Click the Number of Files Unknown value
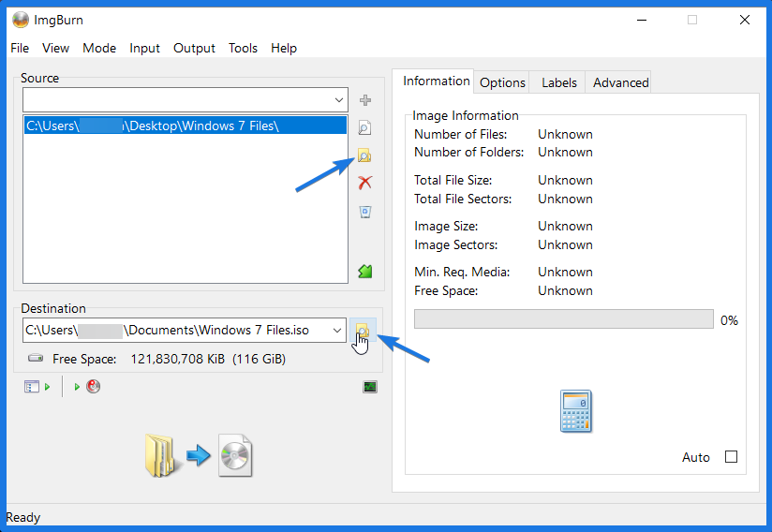 [565, 134]
